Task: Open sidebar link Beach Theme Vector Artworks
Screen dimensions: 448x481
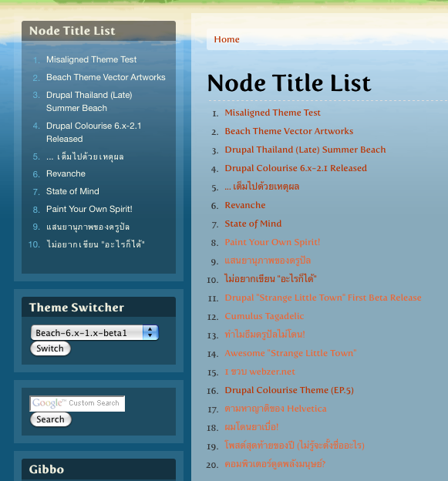Action: pyautogui.click(x=106, y=77)
